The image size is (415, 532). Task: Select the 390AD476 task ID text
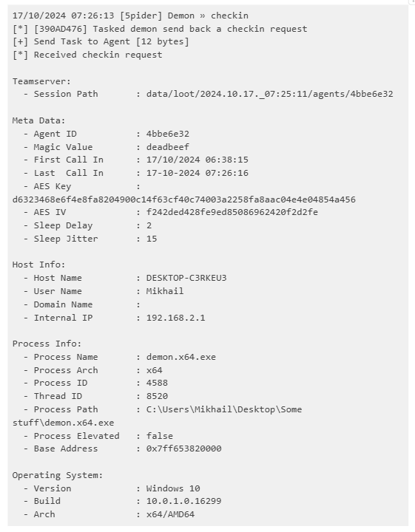pos(61,29)
